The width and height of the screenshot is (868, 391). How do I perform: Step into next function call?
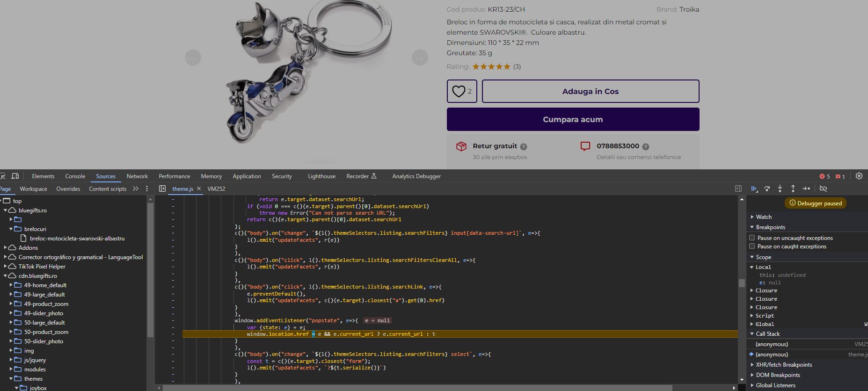click(780, 188)
